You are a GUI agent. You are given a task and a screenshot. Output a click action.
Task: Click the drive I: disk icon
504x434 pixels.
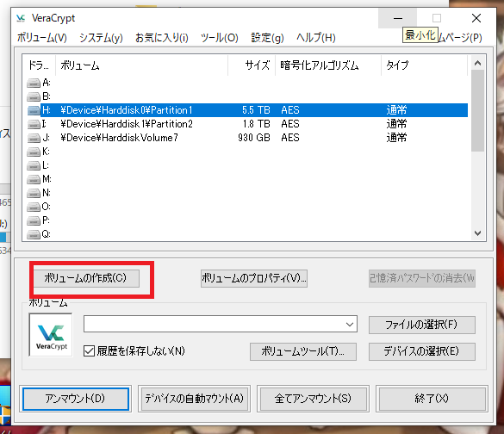point(34,124)
